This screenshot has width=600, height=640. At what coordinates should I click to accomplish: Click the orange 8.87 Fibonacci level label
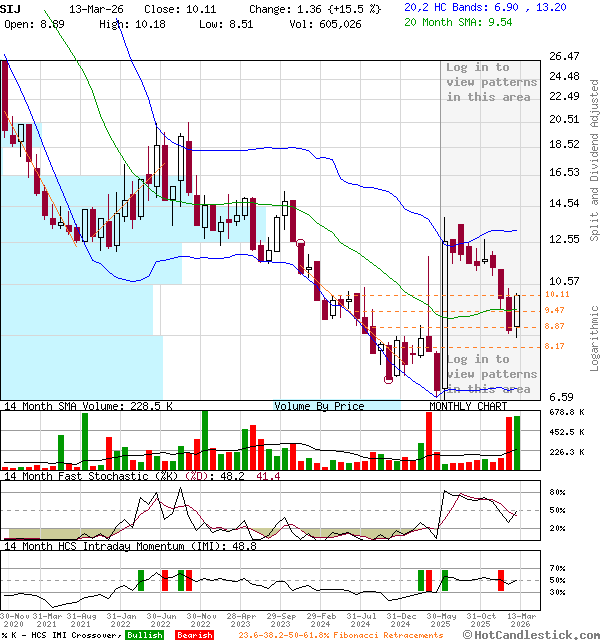(x=555, y=326)
